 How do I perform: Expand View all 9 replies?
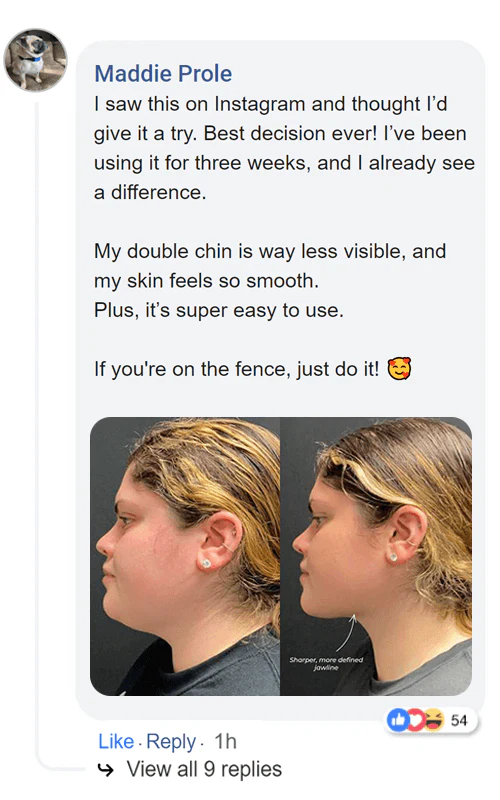pos(204,769)
